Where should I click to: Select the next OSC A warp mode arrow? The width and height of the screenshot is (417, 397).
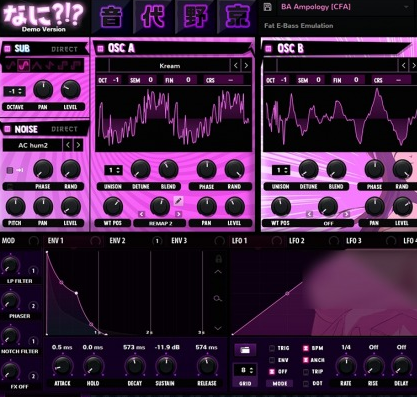[179, 214]
